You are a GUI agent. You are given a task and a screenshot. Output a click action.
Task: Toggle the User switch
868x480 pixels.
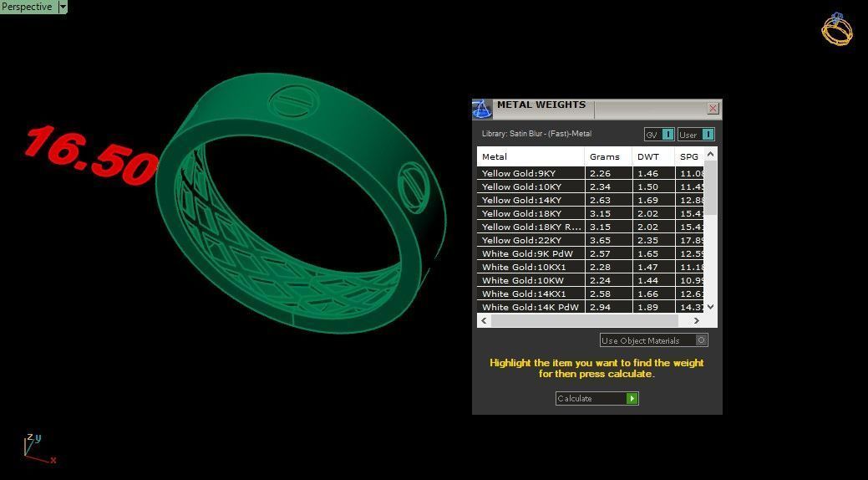pyautogui.click(x=696, y=135)
